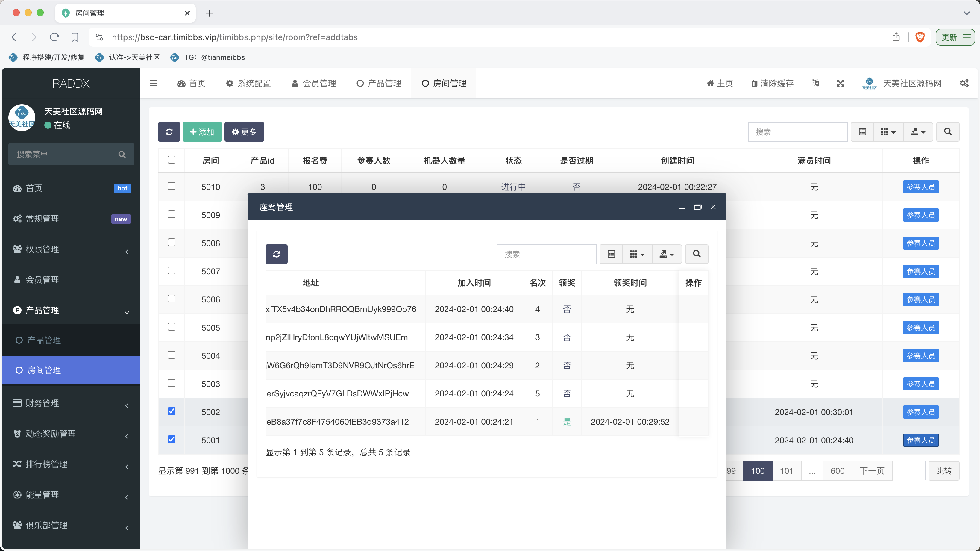
Task: Expand the 能量管理 sidebar menu
Action: [x=71, y=495]
